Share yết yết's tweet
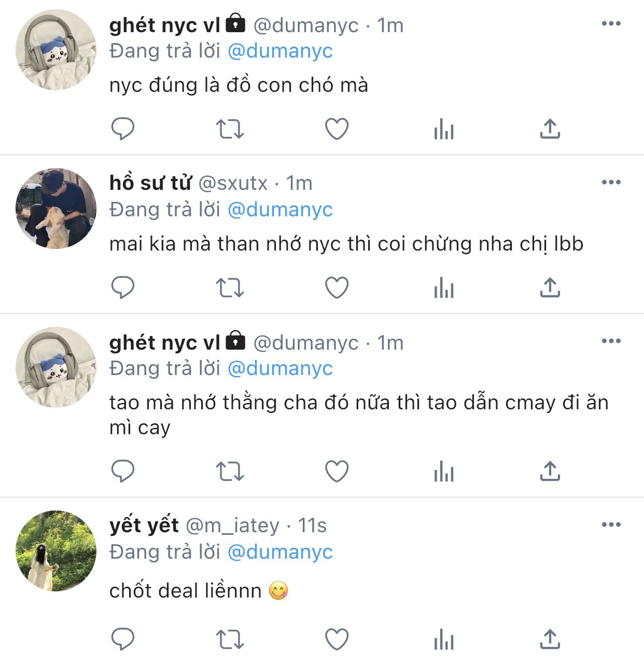This screenshot has height=664, width=644. (550, 639)
